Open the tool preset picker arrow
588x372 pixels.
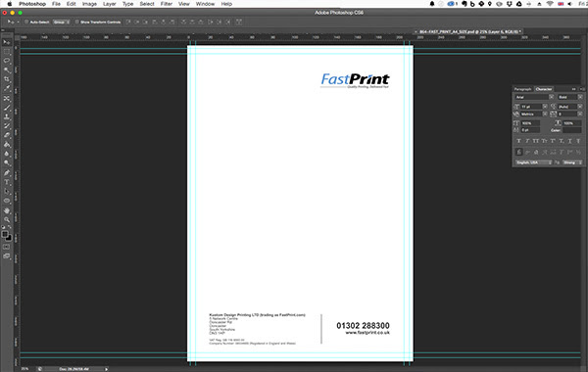pyautogui.click(x=18, y=23)
